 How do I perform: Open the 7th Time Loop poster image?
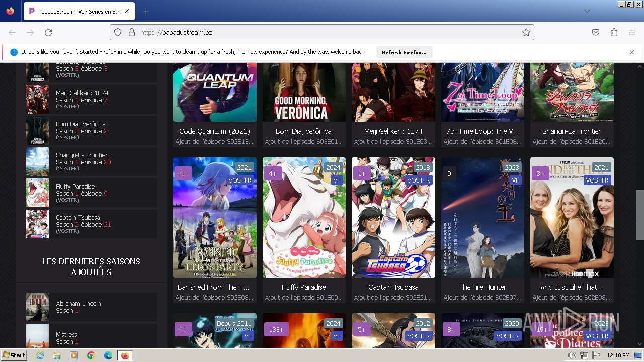pos(482,92)
